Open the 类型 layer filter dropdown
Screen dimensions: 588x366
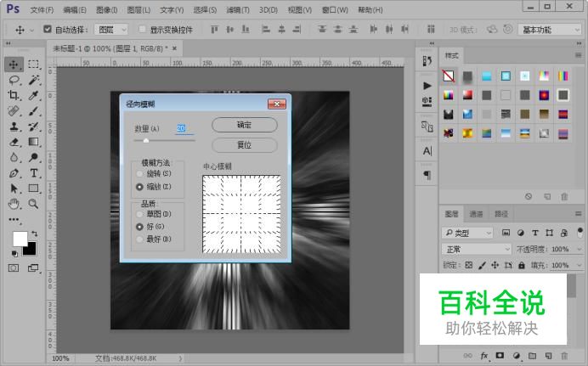coord(467,233)
